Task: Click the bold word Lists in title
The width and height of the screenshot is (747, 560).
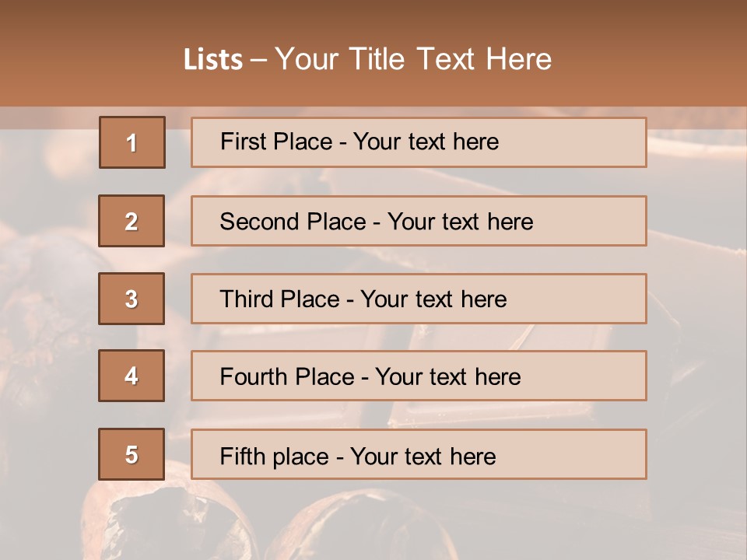Action: (212, 60)
